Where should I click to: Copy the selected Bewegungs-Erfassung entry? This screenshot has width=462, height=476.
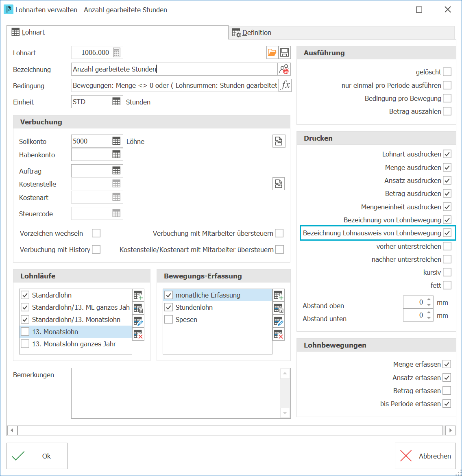279,309
